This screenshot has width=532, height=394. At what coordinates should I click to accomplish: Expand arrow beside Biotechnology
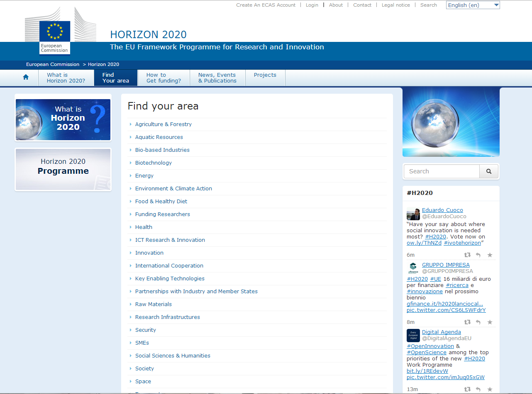tap(131, 163)
